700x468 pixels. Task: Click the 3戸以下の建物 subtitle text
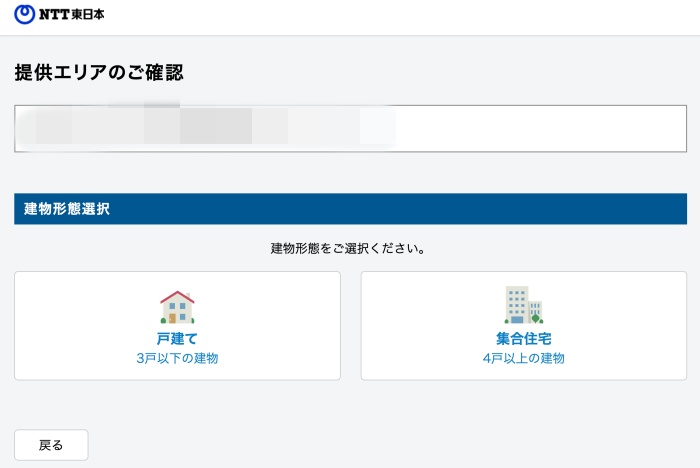click(x=177, y=358)
